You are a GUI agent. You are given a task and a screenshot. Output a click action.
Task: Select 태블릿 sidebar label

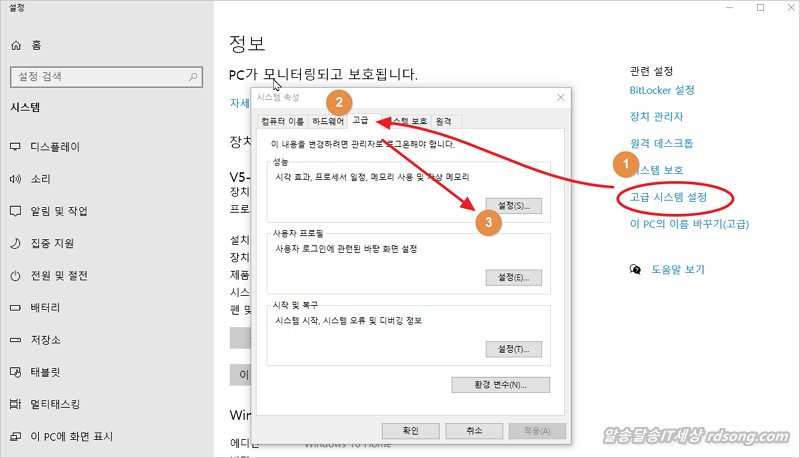45,372
